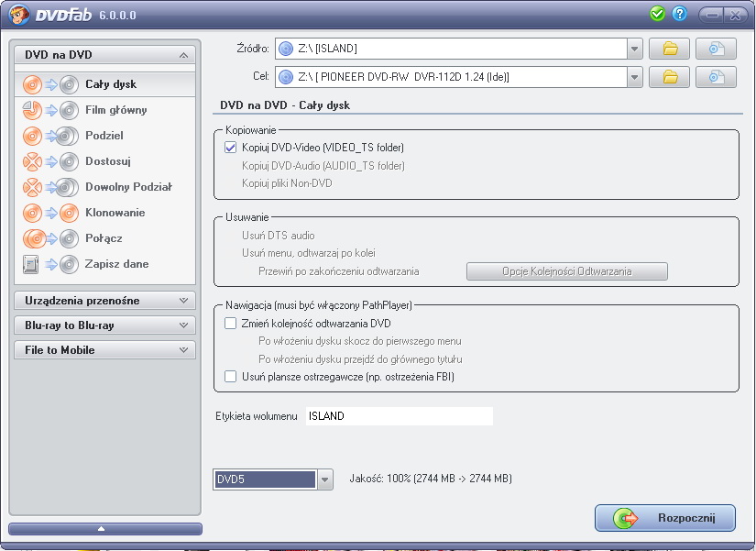Enable Zmień kolejność odtwarzania DVD checkbox

click(x=230, y=324)
